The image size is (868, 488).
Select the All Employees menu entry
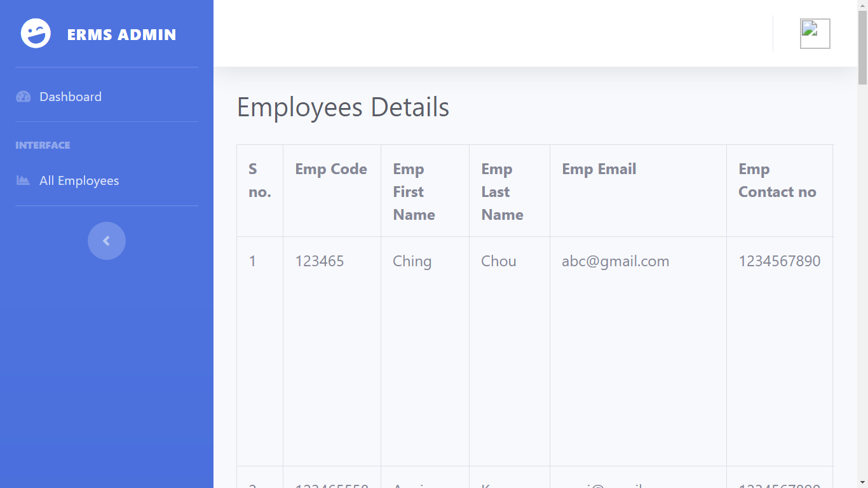(79, 180)
